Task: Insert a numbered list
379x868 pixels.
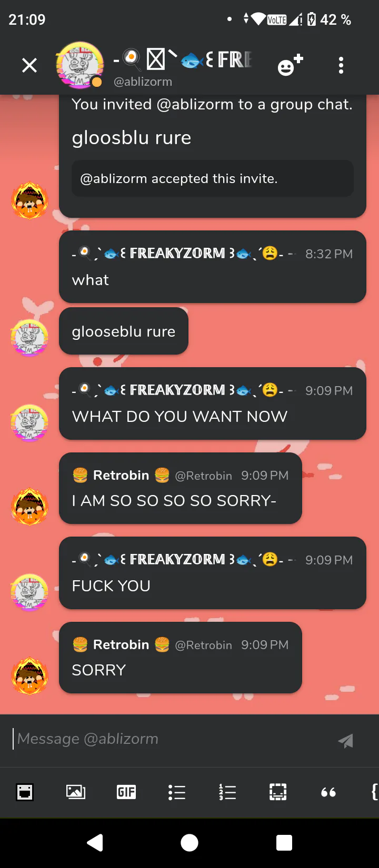Action: (x=227, y=792)
